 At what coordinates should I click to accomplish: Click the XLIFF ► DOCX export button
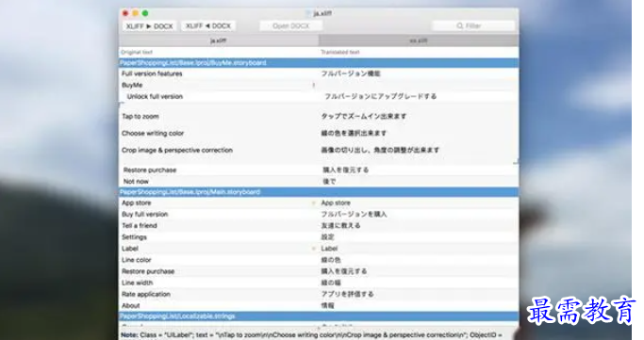150,25
